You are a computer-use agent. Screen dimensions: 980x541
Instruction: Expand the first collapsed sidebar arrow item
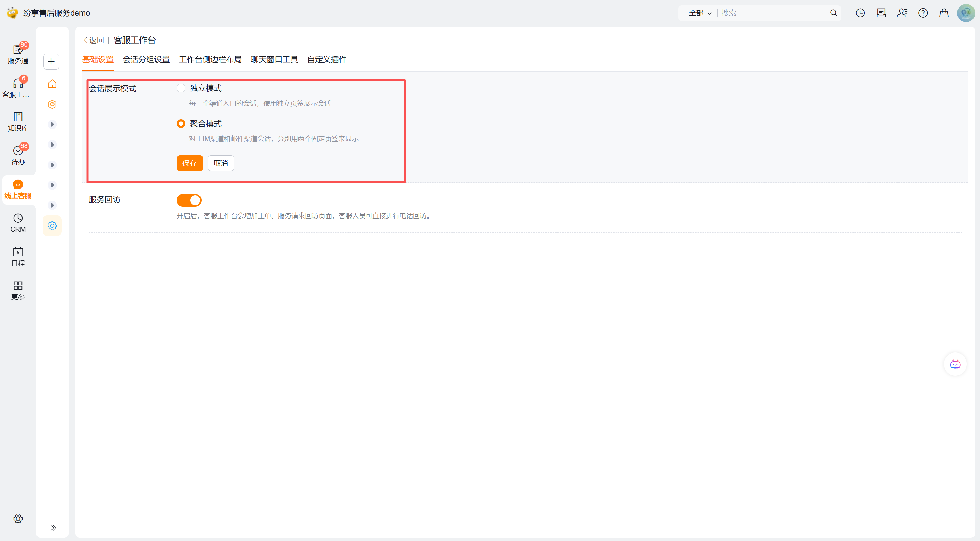(53, 124)
